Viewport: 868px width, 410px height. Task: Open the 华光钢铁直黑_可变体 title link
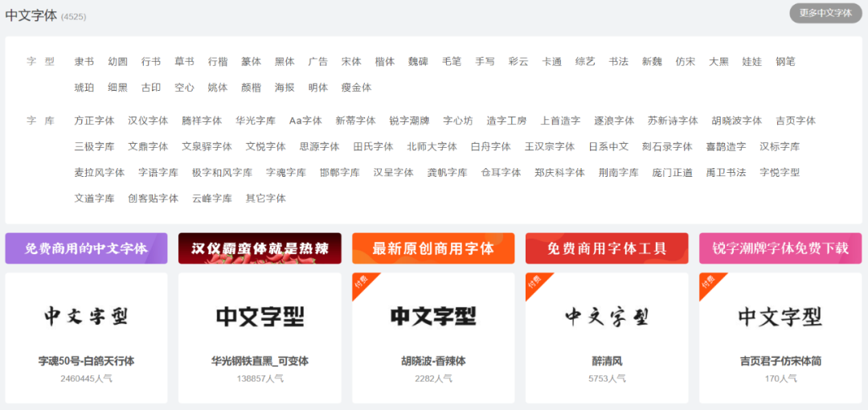260,361
